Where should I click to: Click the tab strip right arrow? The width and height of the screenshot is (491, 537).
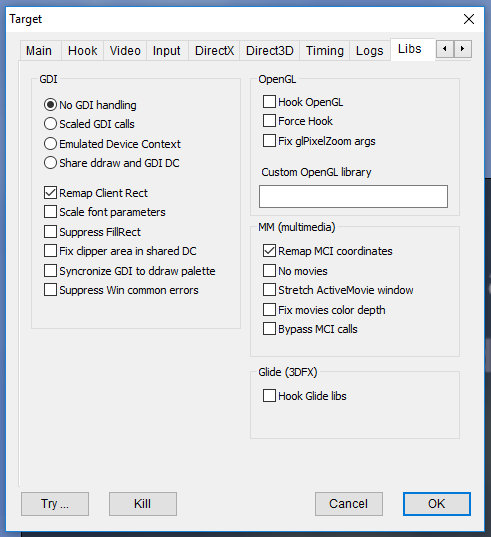pos(463,49)
